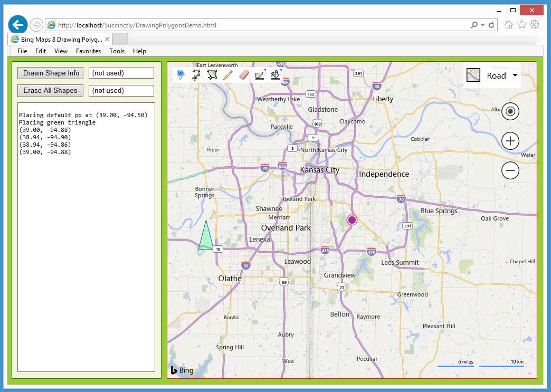This screenshot has height=392, width=551.
Task: Select the polyline drawing tool
Action: click(196, 75)
